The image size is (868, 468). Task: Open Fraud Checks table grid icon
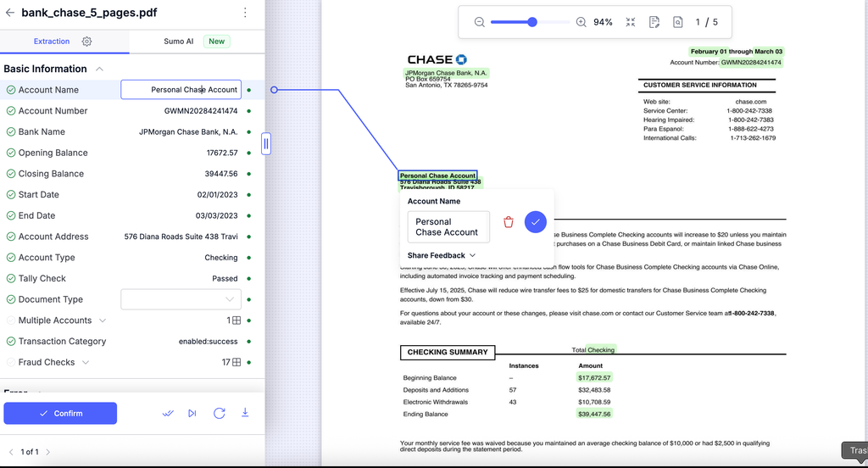(x=236, y=362)
